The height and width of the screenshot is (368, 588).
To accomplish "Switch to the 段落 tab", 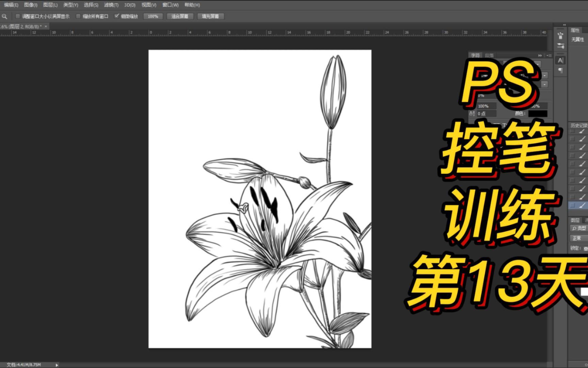I will 489,55.
